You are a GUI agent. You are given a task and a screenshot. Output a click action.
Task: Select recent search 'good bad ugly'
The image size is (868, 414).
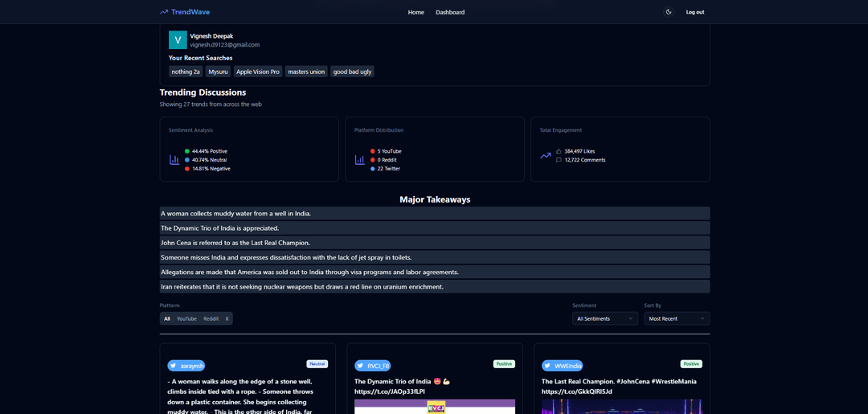(x=353, y=72)
